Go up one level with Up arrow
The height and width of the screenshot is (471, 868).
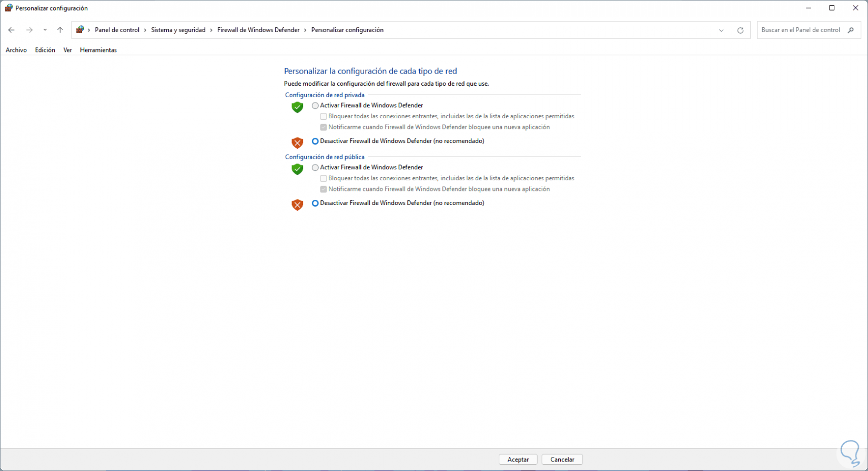tap(60, 30)
